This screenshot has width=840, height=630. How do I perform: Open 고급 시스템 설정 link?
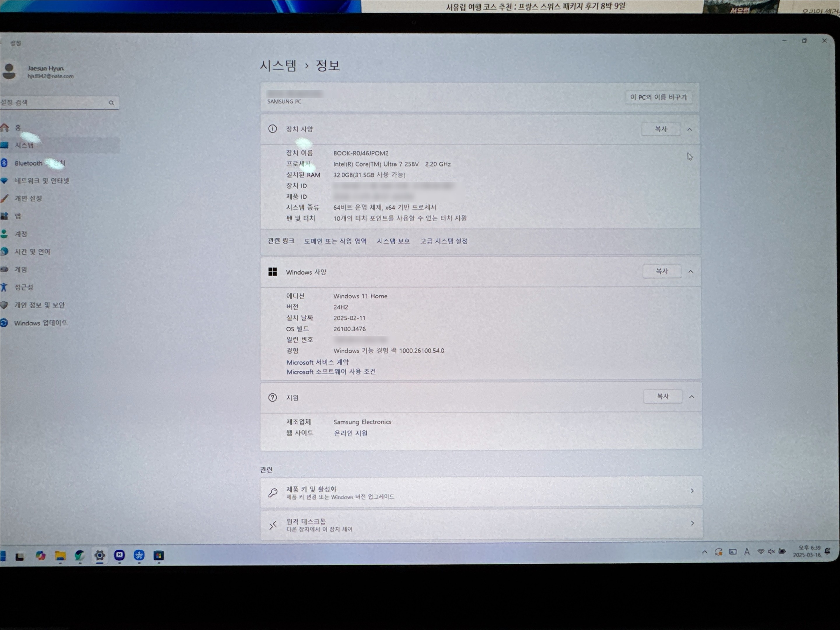tap(444, 241)
